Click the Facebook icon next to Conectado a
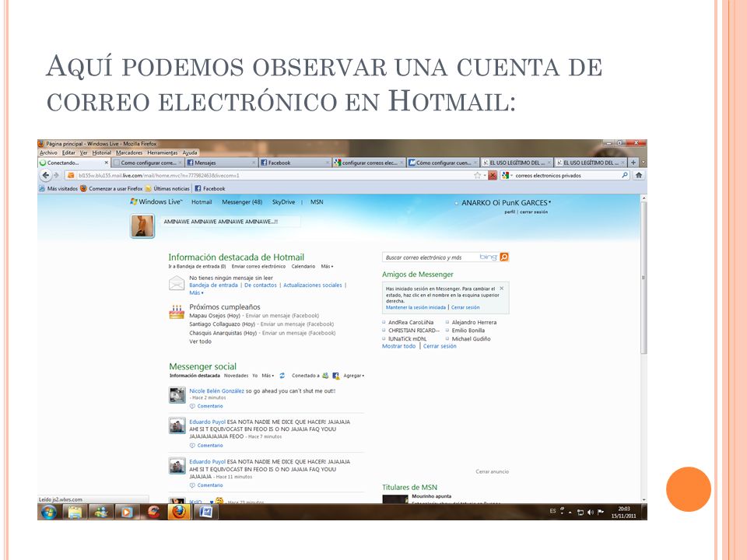The width and height of the screenshot is (747, 560). coord(336,376)
